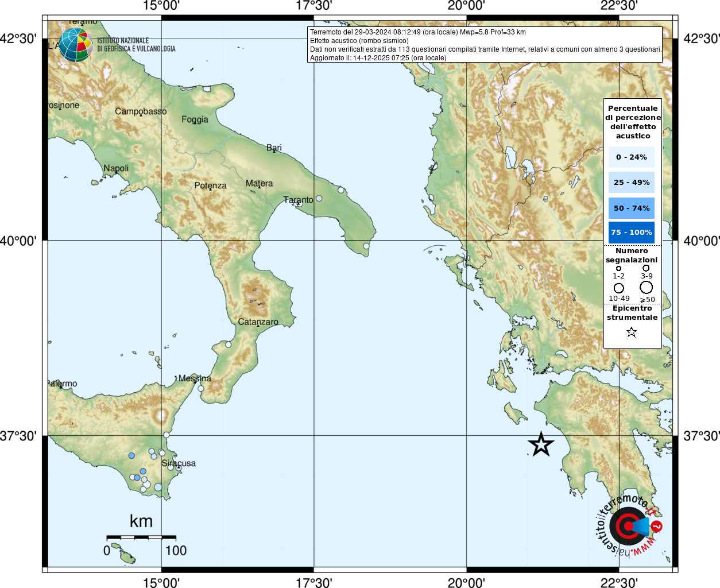Click the legend circle for ≥50 reports
Viewport: 720px width, 588px height.
647,287
